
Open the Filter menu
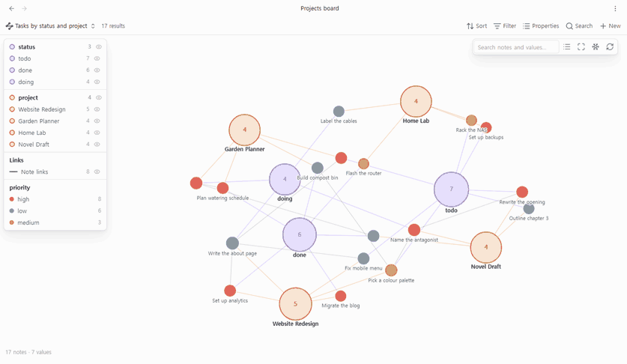(x=505, y=26)
